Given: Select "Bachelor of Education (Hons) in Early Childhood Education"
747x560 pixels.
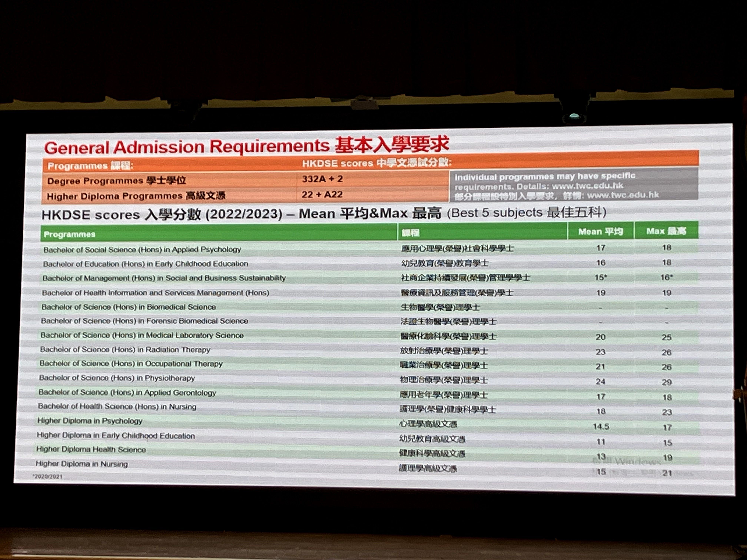Looking at the screenshot, I should tap(146, 264).
